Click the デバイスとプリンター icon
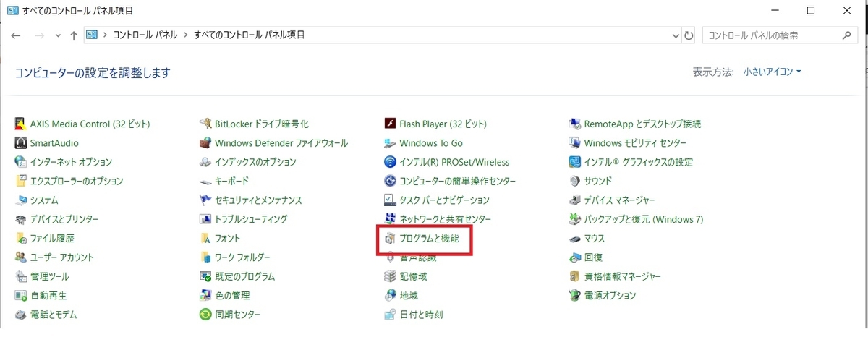This screenshot has height=337, width=868. pos(21,219)
